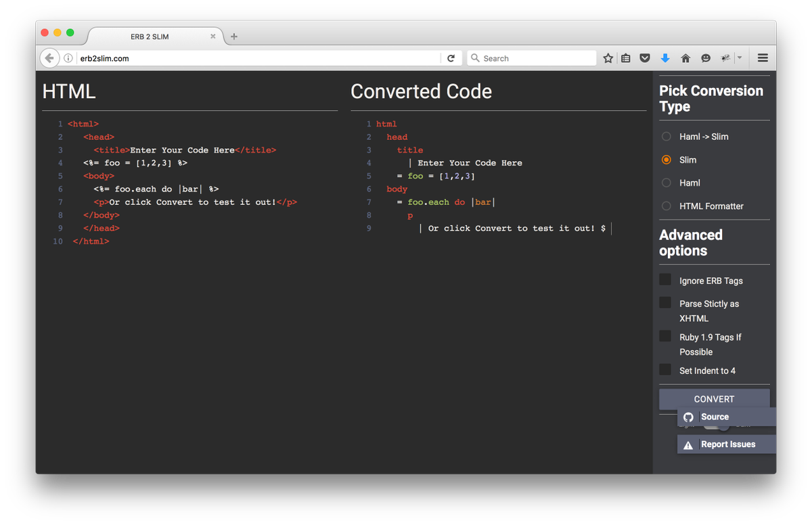
Task: Click the Home icon in the toolbar
Action: point(685,58)
